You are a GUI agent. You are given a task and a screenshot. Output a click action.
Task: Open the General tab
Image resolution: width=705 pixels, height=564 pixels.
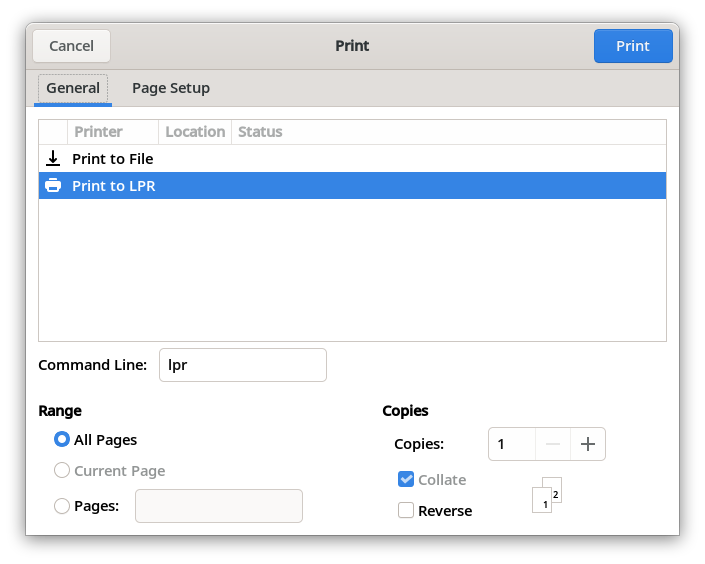pyautogui.click(x=73, y=88)
